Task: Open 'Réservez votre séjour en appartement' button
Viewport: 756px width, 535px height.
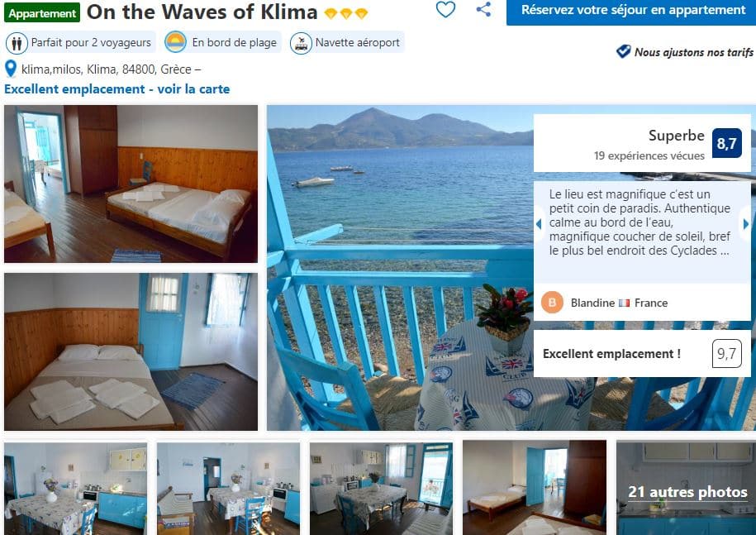Action: pos(631,11)
